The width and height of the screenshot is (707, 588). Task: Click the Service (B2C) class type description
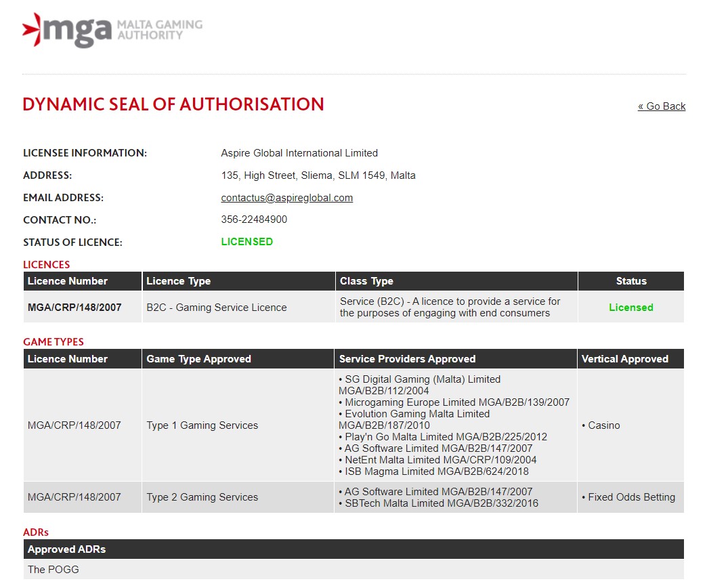tap(450, 307)
